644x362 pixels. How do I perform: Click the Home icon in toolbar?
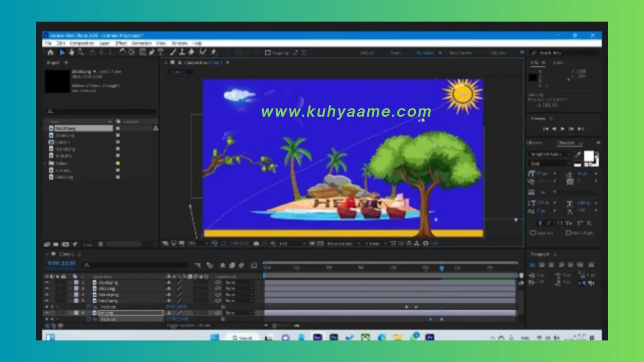click(x=50, y=52)
